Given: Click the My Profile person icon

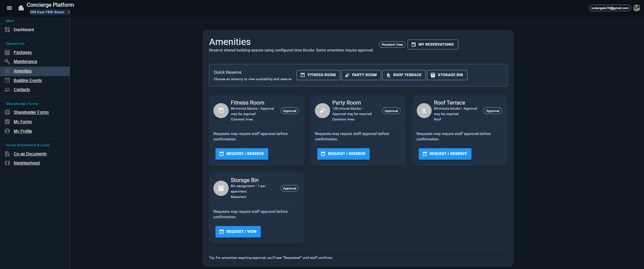Looking at the screenshot, I should (7, 131).
